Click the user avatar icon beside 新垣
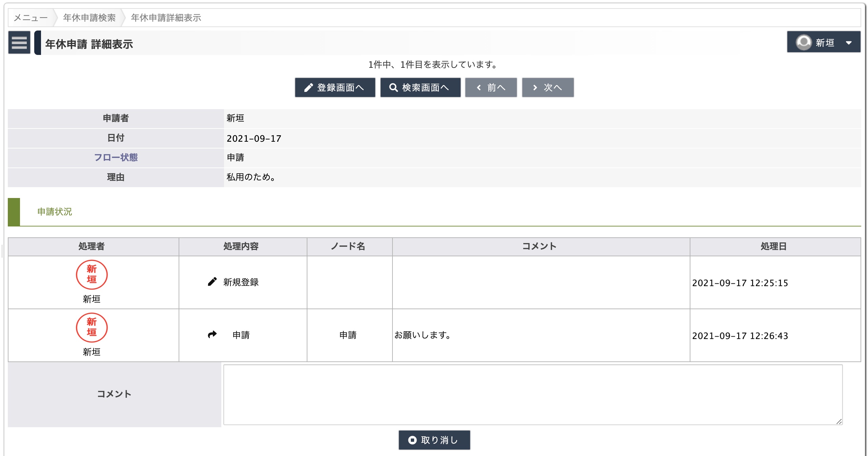Screen dimensions: 868x456 [x=804, y=42]
